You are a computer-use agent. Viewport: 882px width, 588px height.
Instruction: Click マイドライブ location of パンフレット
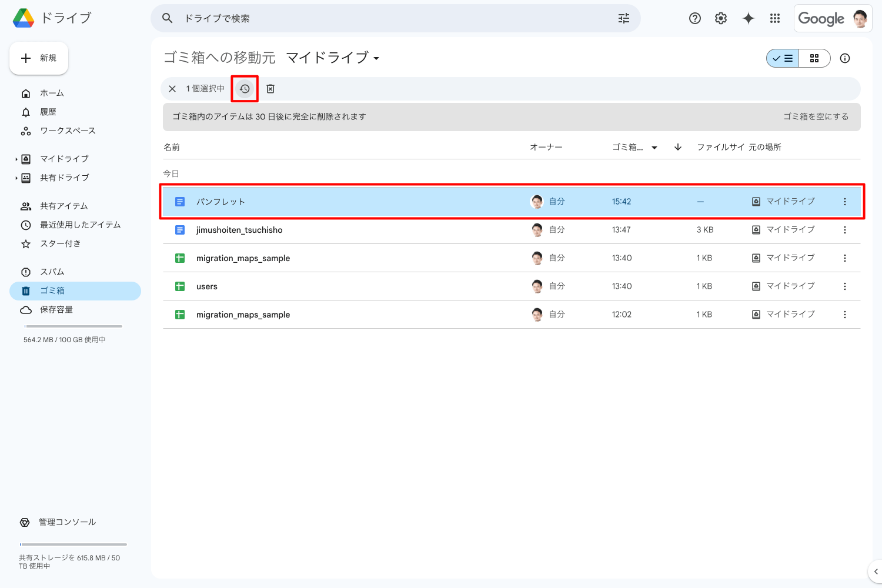click(x=784, y=201)
